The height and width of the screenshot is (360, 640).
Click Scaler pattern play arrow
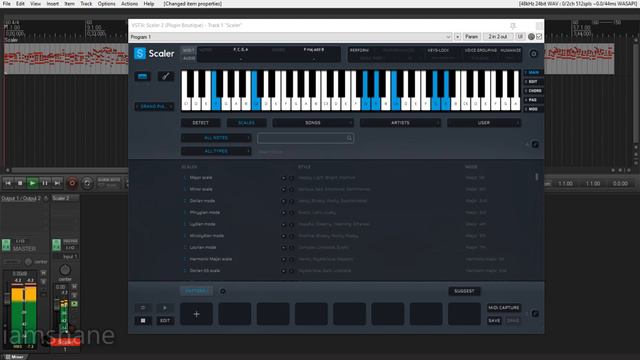coord(164,308)
